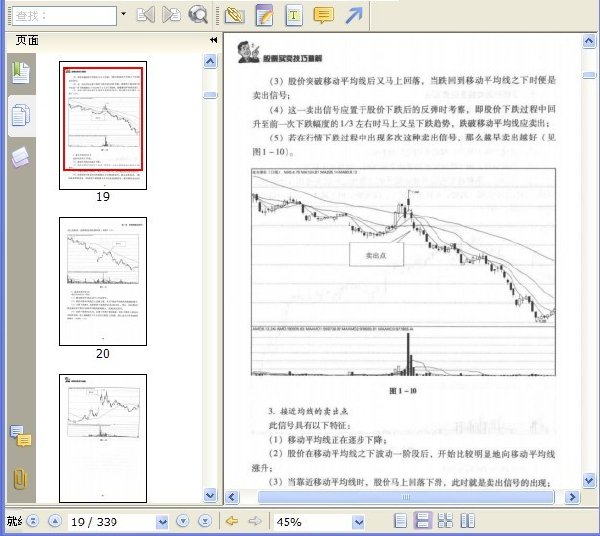
Task: Jump to the last page
Action: tap(205, 521)
